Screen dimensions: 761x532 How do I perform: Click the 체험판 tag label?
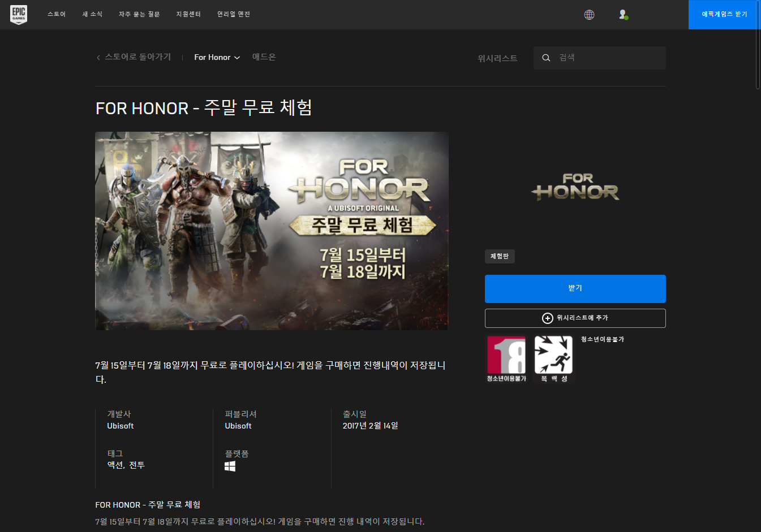(x=500, y=257)
